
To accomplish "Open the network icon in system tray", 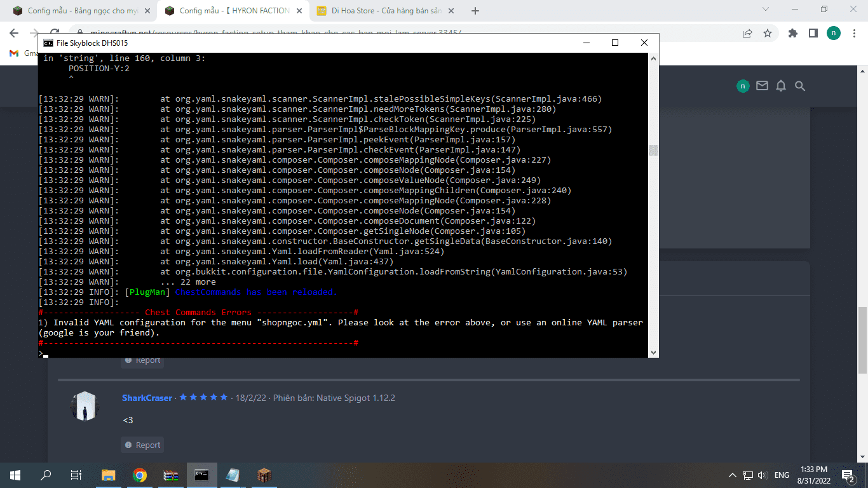I will pos(748,475).
